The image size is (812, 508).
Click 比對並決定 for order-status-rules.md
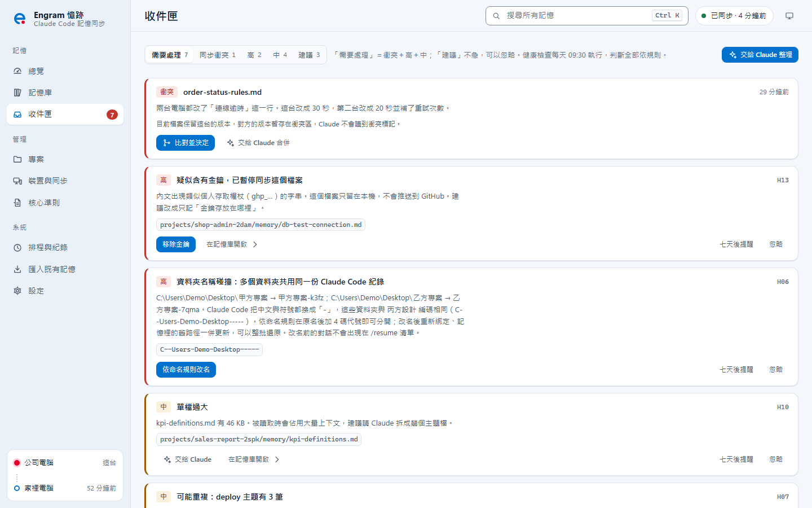(186, 143)
